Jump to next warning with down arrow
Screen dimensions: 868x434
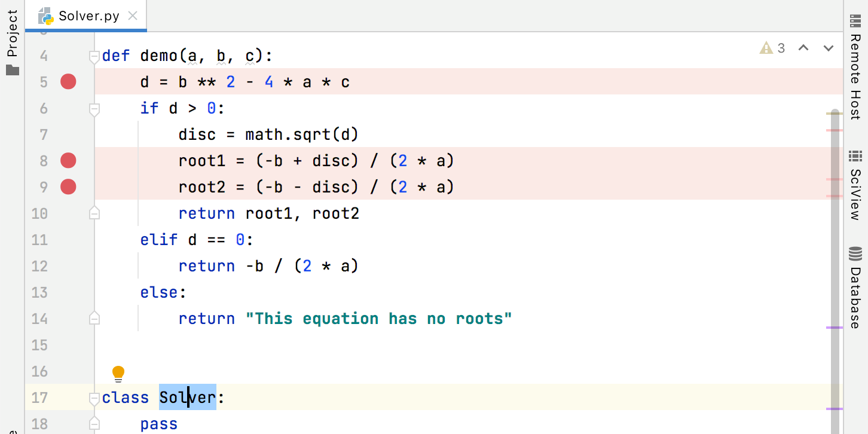[x=827, y=48]
